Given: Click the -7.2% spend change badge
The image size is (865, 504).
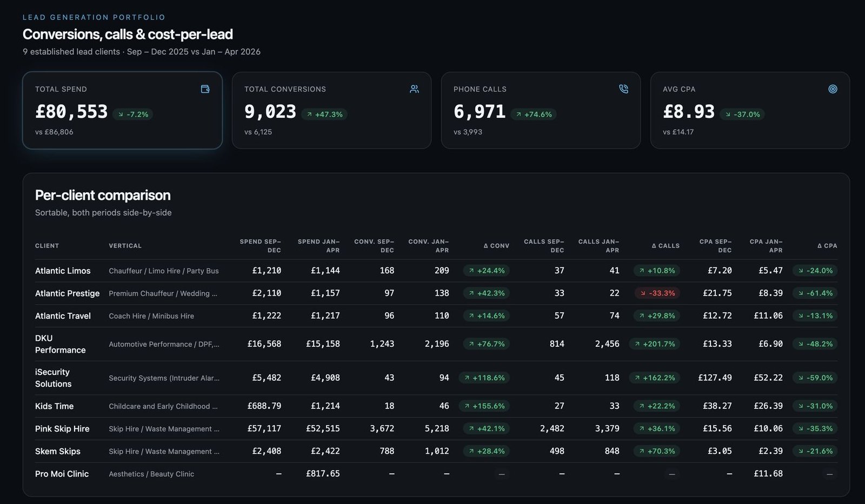Looking at the screenshot, I should 133,115.
